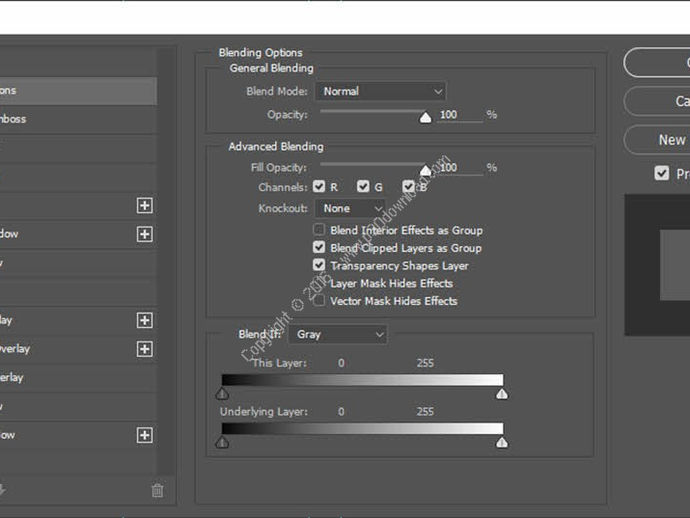Click the plus icon on the 'verlay' Gradient Overlay row
Viewport: 690px width, 518px height.
coord(144,349)
